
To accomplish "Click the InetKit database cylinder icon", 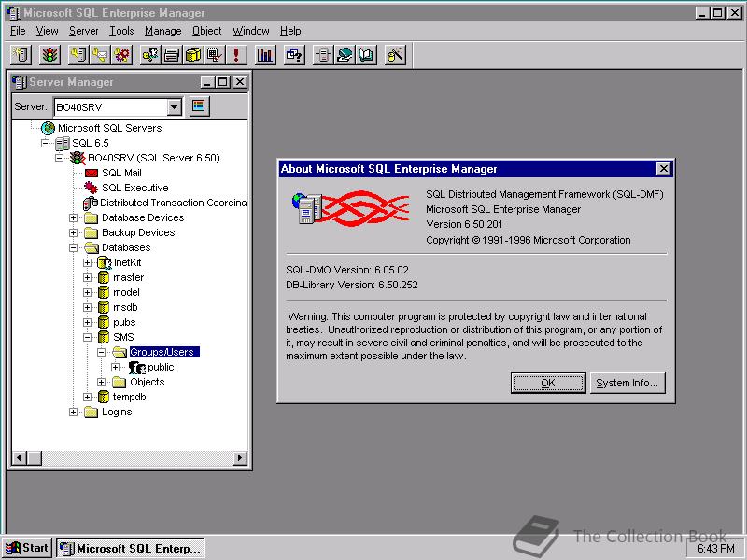I will pyautogui.click(x=104, y=262).
